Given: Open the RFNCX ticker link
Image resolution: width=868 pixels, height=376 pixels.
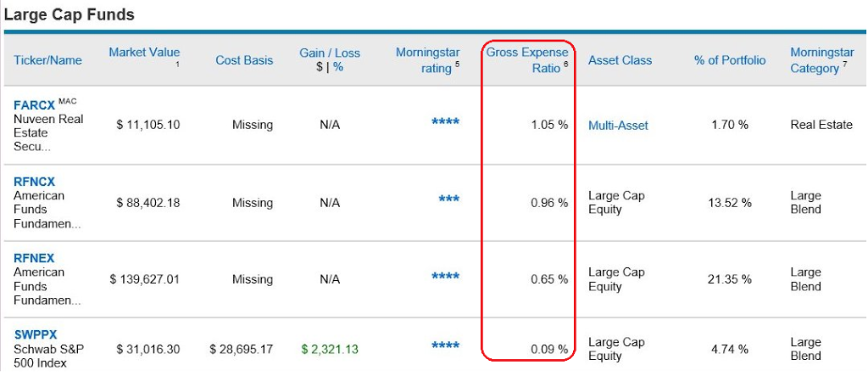Looking at the screenshot, I should [34, 182].
